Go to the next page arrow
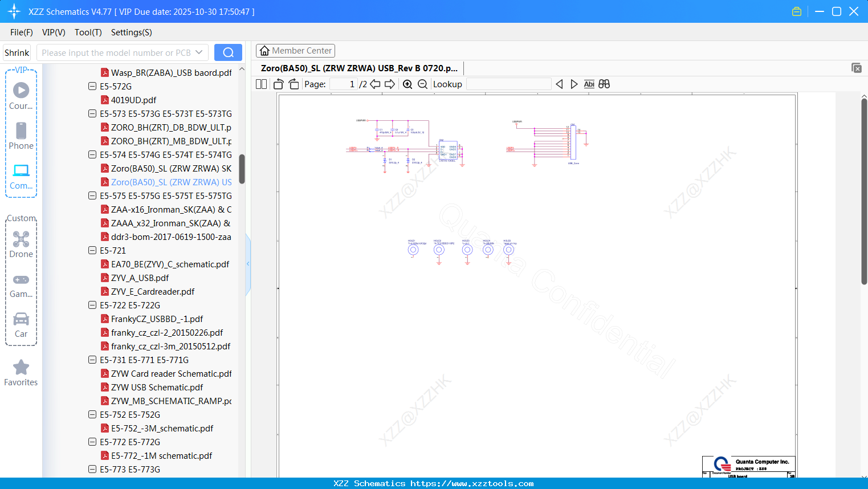Viewport: 868px width, 489px height. click(x=390, y=84)
